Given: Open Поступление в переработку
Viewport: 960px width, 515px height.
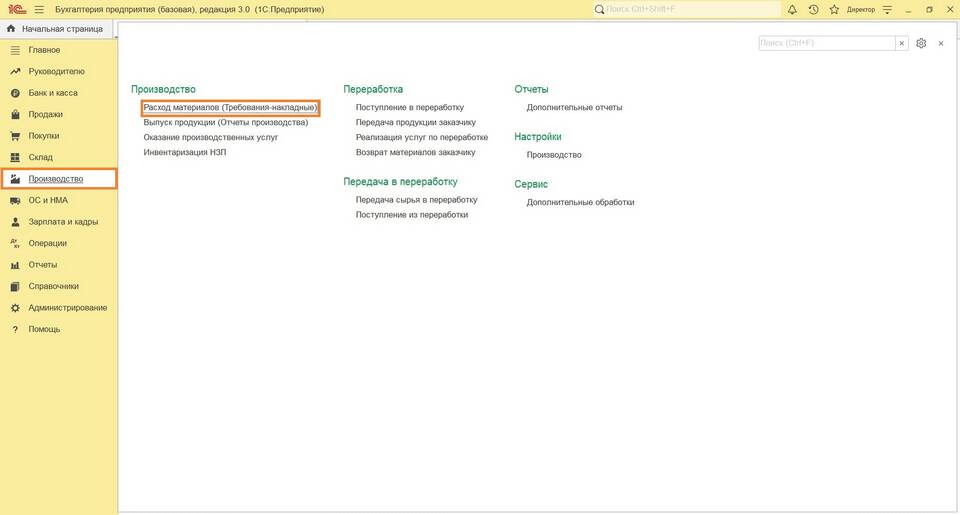Looking at the screenshot, I should (x=410, y=107).
